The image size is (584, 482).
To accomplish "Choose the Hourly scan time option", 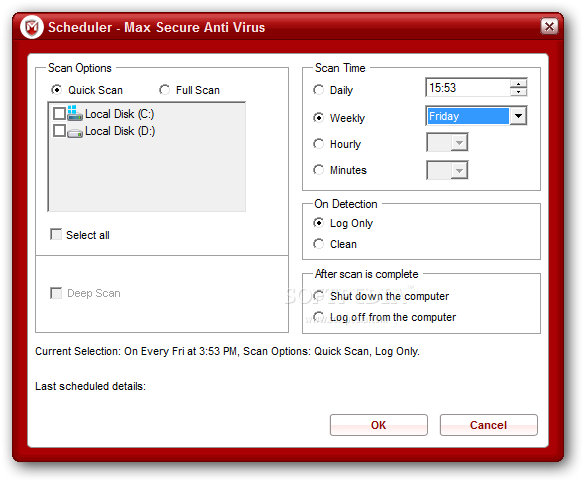I will point(318,144).
